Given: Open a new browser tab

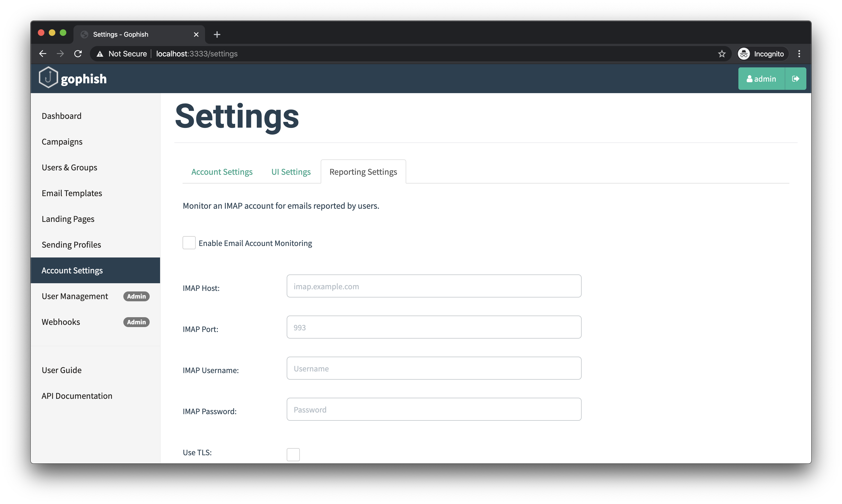Looking at the screenshot, I should click(217, 34).
